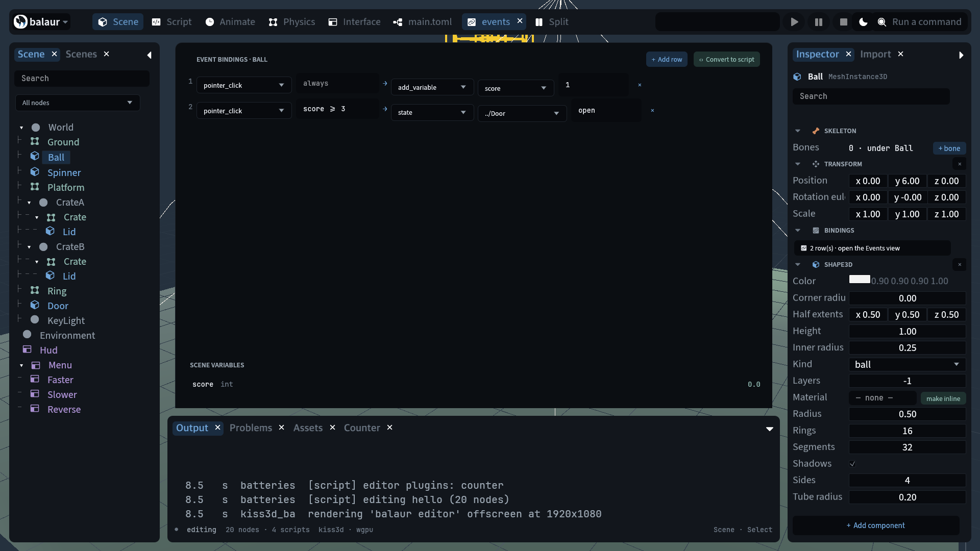
Task: Collapse the CrateA tree node
Action: (29, 203)
